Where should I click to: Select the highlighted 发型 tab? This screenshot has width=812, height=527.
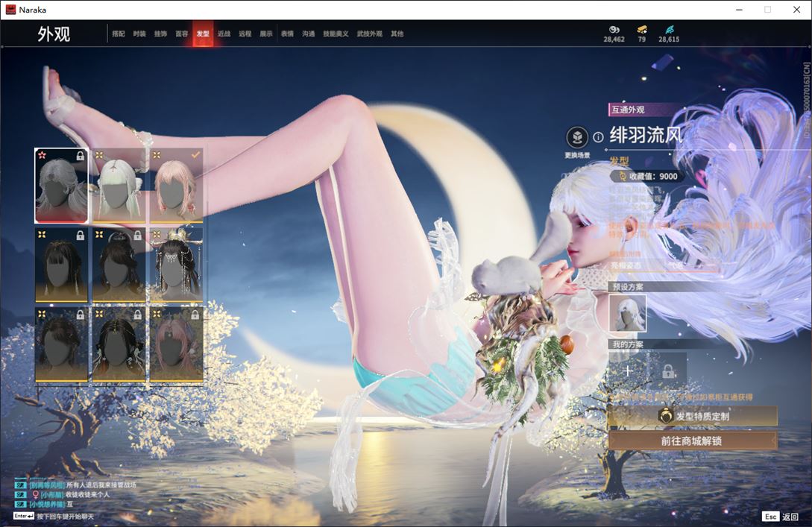(203, 34)
